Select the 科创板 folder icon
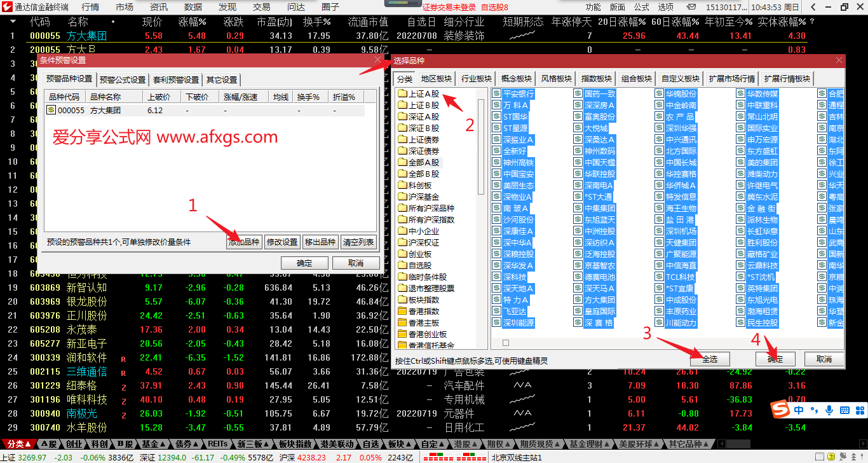Image resolution: width=868 pixels, height=463 pixels. (x=402, y=186)
